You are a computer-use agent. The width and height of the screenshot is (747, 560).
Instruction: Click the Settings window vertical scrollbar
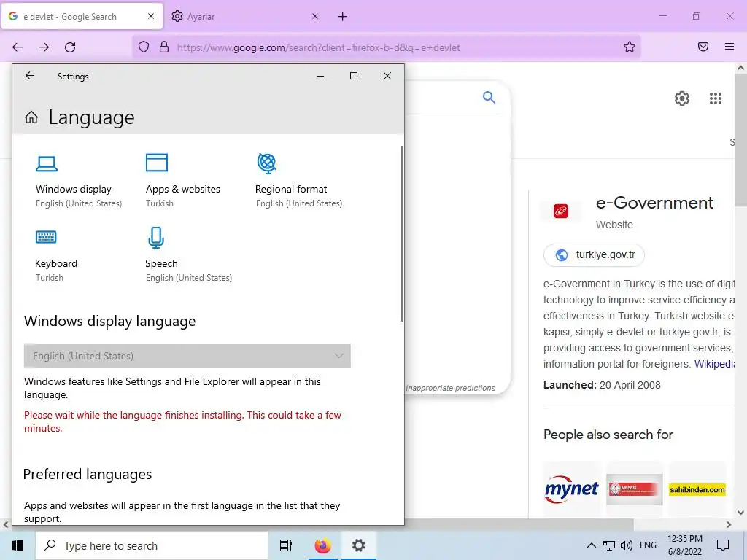(x=402, y=233)
